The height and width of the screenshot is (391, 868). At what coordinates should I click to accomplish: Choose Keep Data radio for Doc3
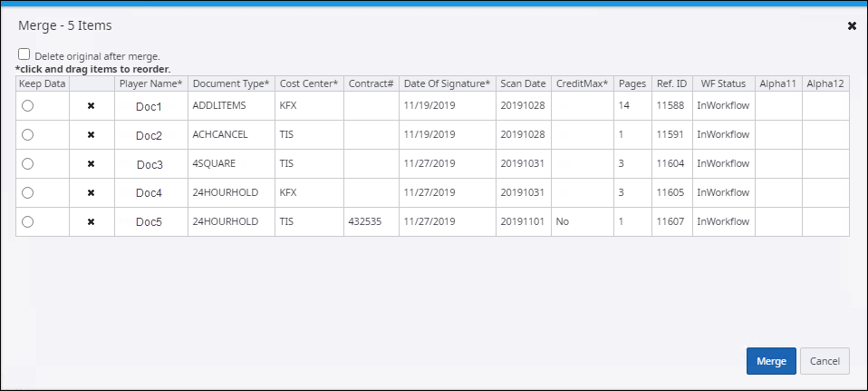28,164
